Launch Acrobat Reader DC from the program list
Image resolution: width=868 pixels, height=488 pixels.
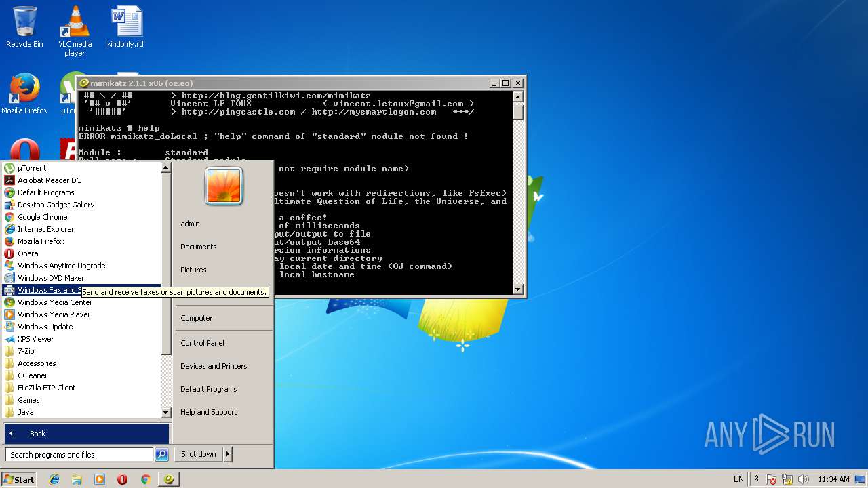tap(81, 180)
